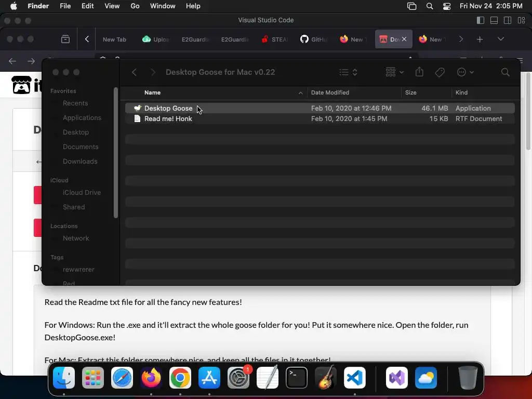This screenshot has width=532, height=399.
Task: Toggle the panel in VS Code title bar
Action: pos(494,20)
